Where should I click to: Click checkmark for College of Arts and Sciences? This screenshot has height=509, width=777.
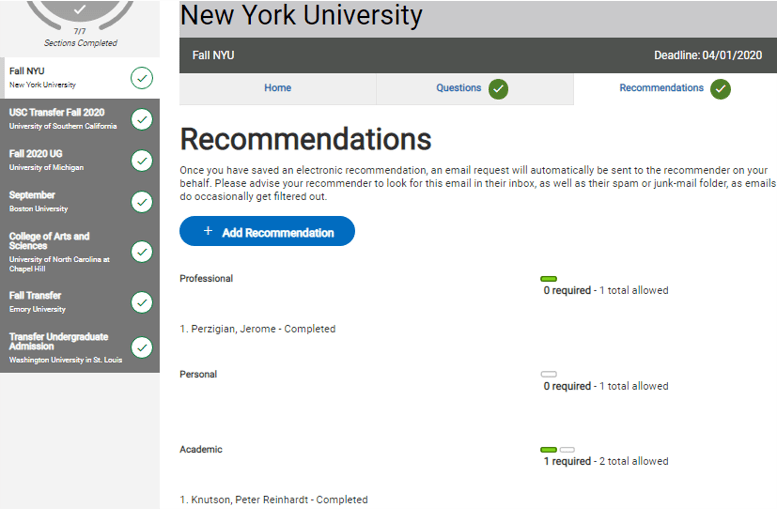(x=142, y=251)
